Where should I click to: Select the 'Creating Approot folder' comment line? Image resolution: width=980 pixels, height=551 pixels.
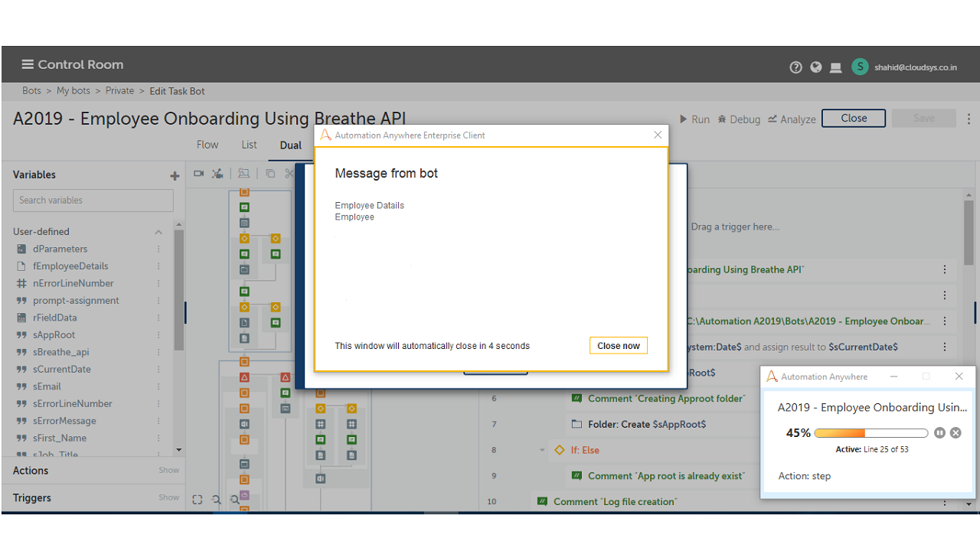click(666, 398)
